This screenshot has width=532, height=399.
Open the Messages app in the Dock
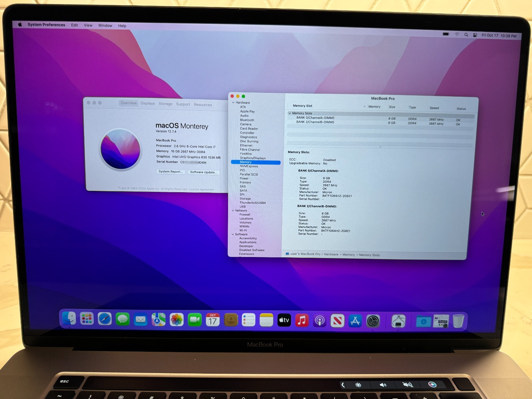tap(123, 320)
